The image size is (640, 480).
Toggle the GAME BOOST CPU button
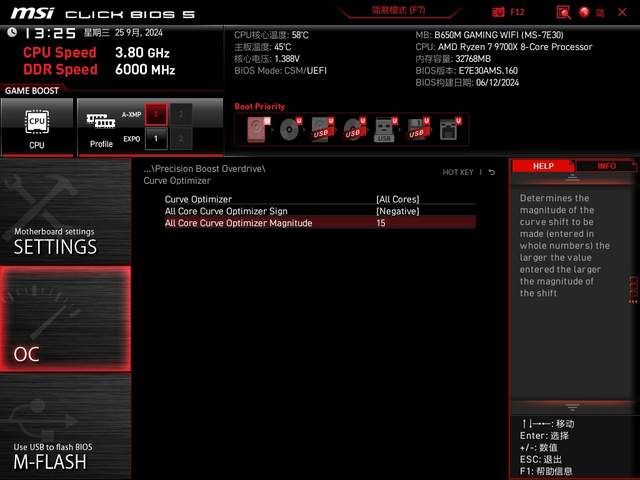coord(37,127)
